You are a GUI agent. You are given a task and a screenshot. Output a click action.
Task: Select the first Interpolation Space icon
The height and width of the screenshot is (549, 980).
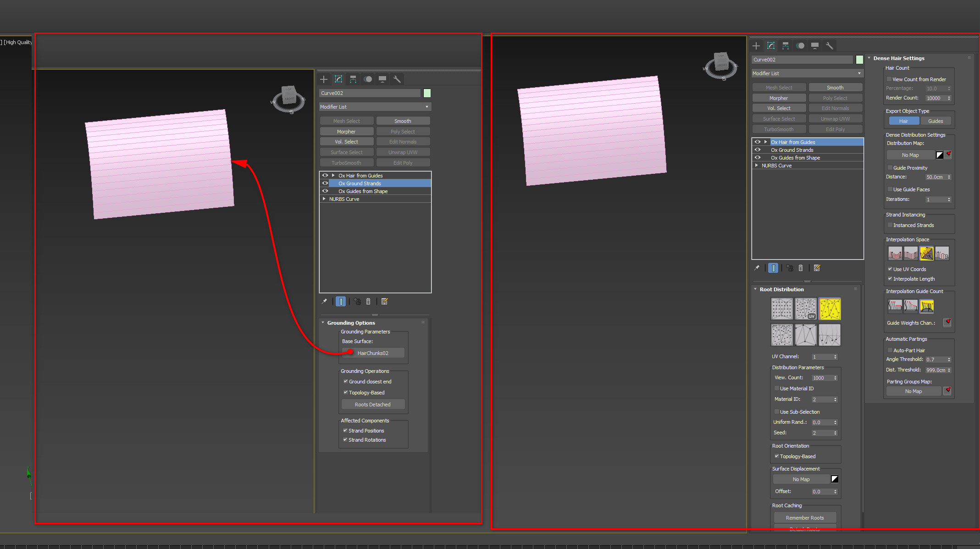[x=895, y=254]
